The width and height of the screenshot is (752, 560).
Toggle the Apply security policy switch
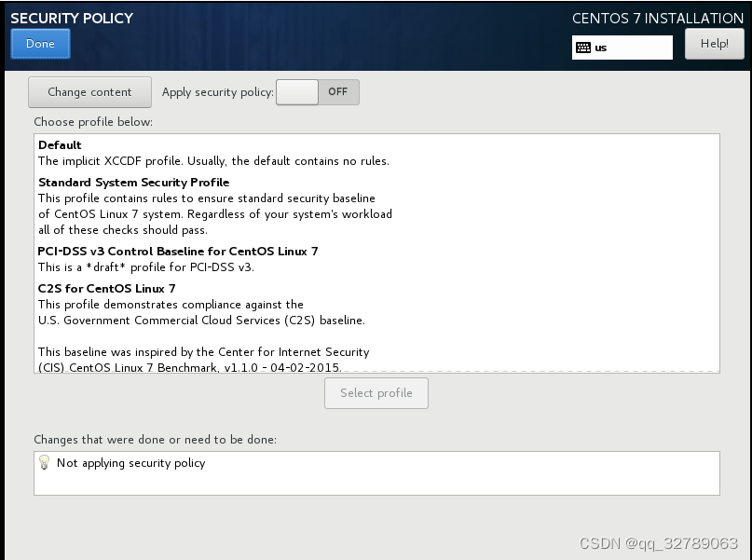[x=318, y=92]
